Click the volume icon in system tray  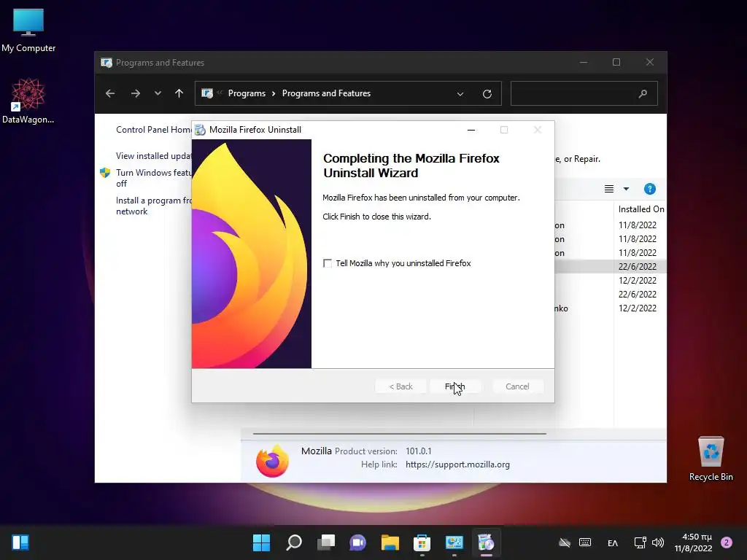pos(658,542)
